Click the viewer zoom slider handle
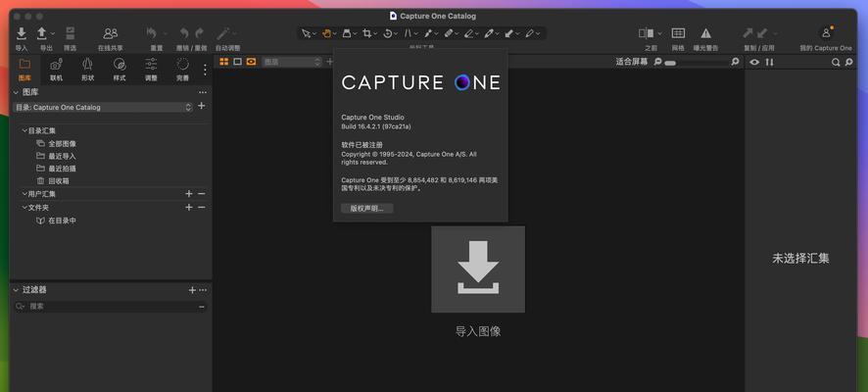Screen dimensions: 868x392 pyautogui.click(x=670, y=63)
